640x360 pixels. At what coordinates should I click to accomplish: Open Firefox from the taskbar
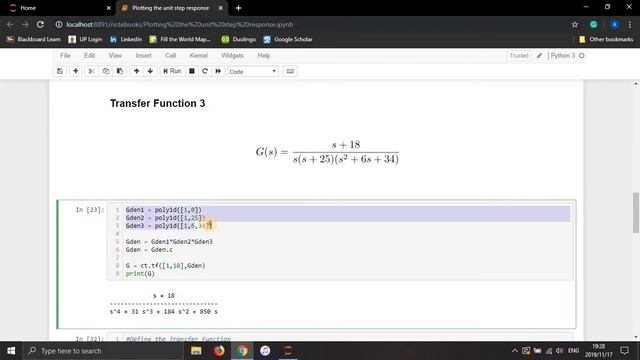(x=219, y=351)
